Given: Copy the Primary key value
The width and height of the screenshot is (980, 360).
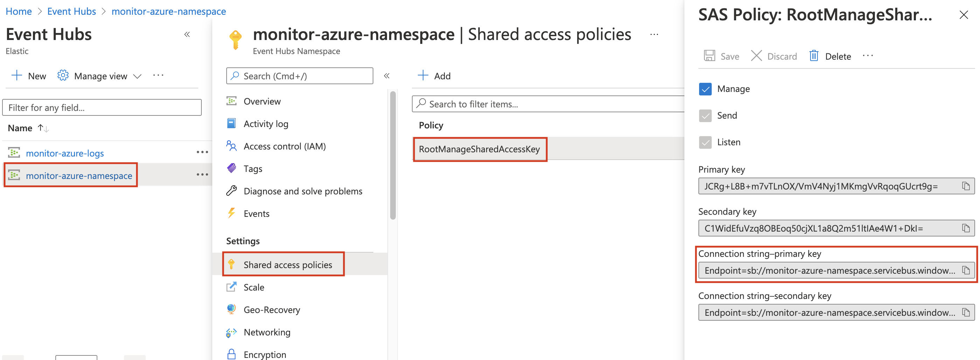Looking at the screenshot, I should (966, 186).
